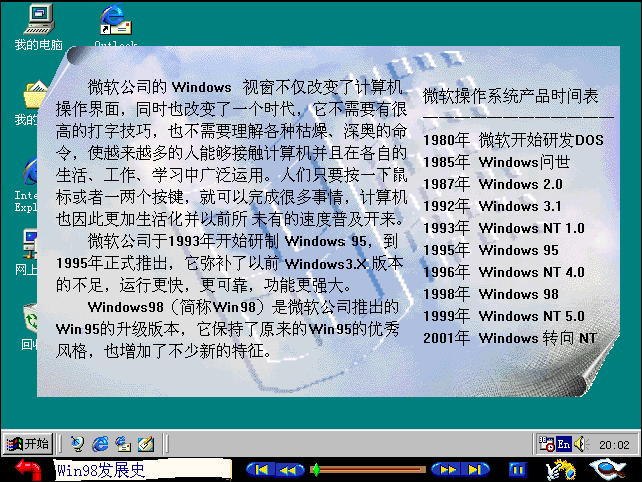Pause playback with the pause button
Screen dimensions: 642x482
click(x=518, y=470)
